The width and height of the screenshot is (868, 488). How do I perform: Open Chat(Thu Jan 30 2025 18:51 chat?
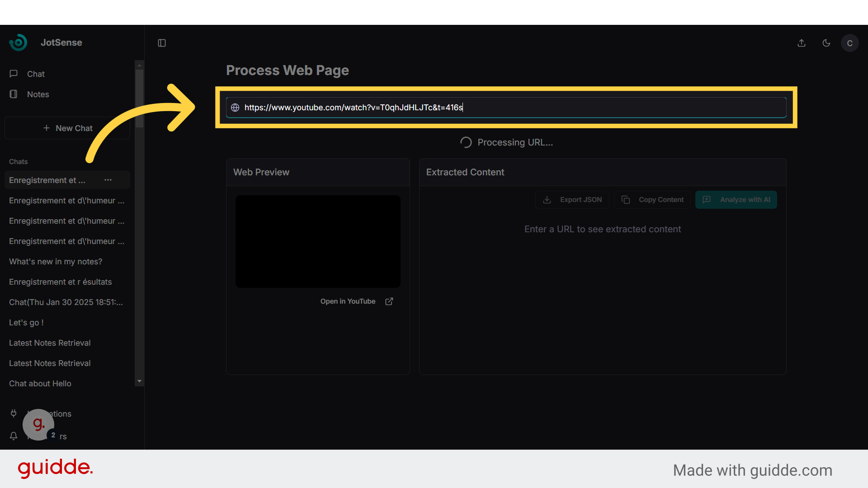click(66, 302)
